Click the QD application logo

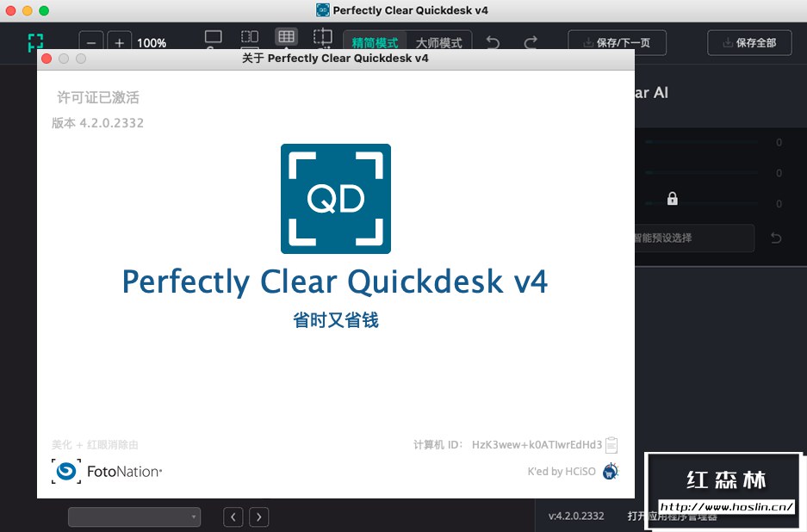pyautogui.click(x=336, y=199)
